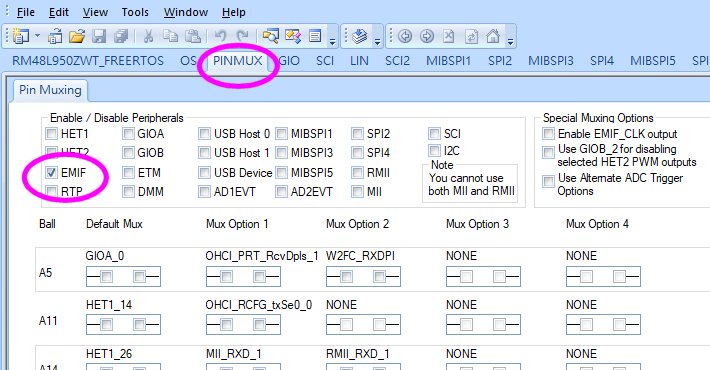
Task: Click the Redo arrow icon
Action: 243,36
